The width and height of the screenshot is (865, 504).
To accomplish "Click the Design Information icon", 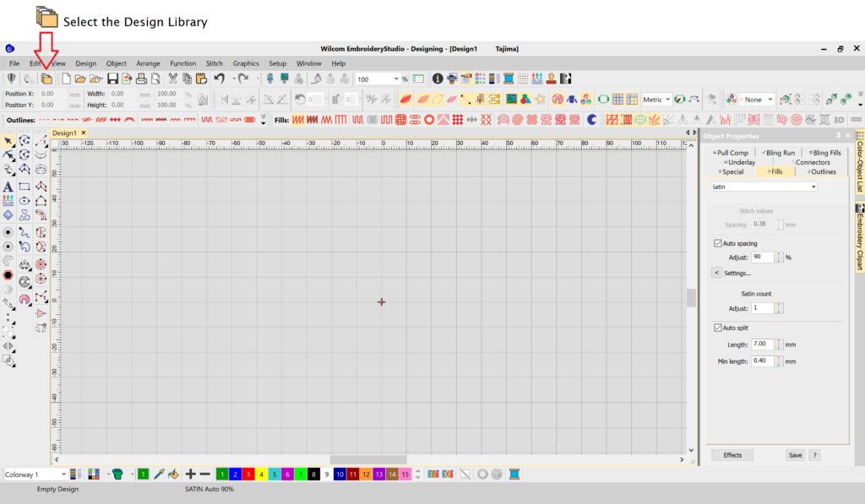I will pyautogui.click(x=438, y=79).
